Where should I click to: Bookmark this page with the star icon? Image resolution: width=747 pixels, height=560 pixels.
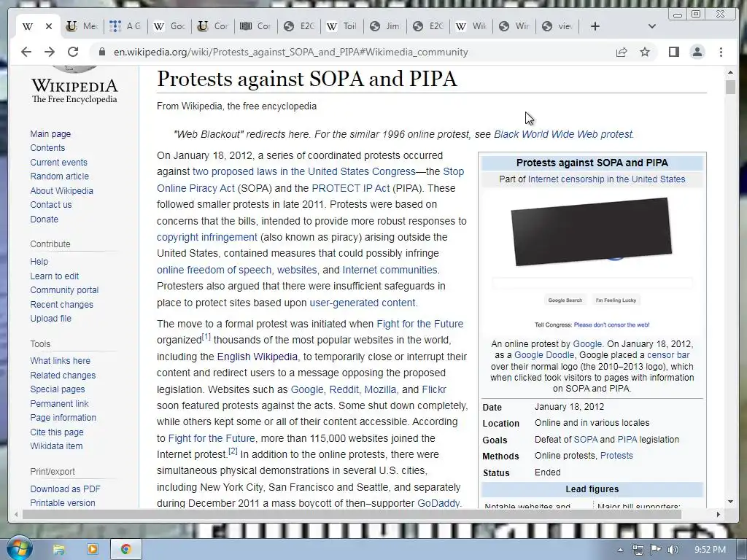[645, 52]
